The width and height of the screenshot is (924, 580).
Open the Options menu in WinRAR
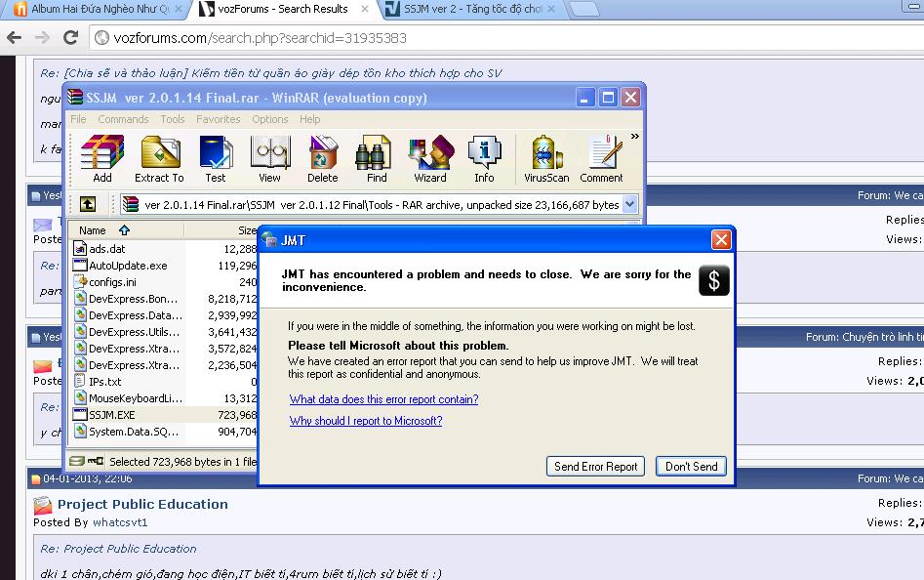(270, 119)
